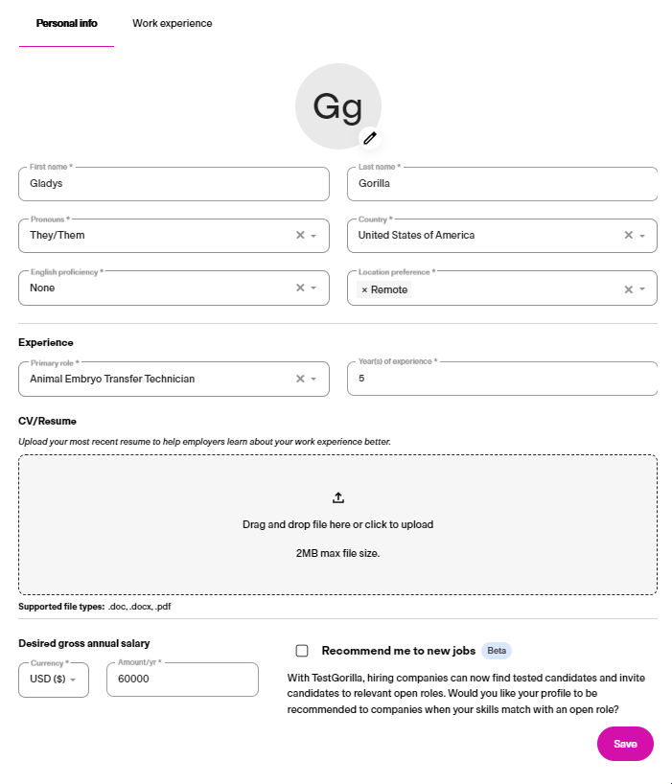Open the Country dropdown list
The image size is (672, 784).
(642, 236)
